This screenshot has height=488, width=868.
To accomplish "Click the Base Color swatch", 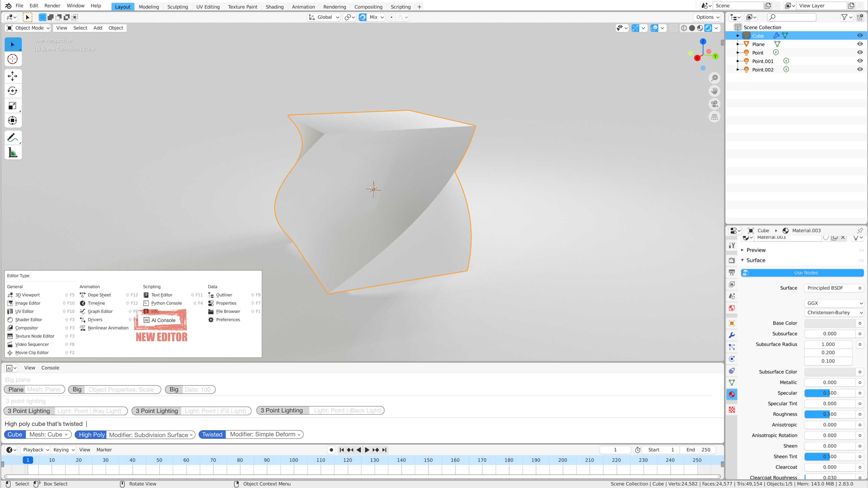I will pos(830,323).
